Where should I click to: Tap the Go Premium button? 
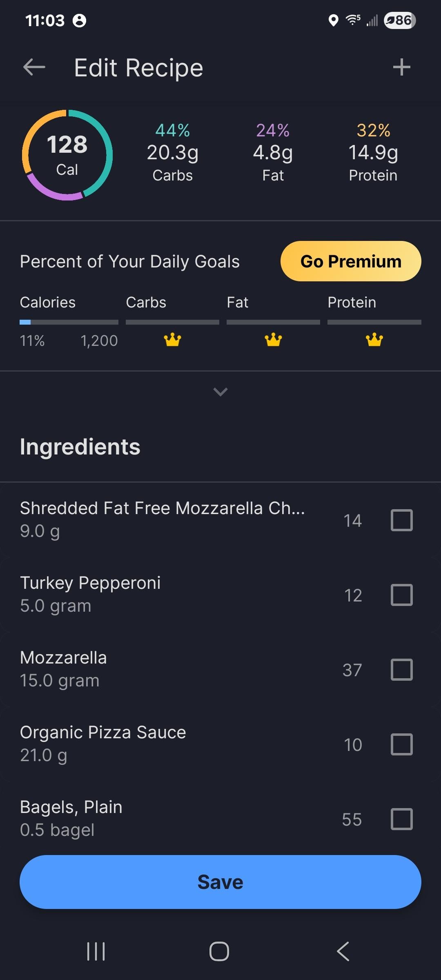click(351, 261)
